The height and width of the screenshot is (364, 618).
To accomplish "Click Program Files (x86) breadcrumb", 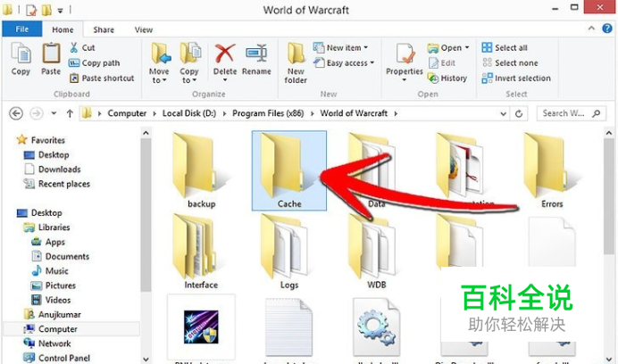I will [268, 113].
